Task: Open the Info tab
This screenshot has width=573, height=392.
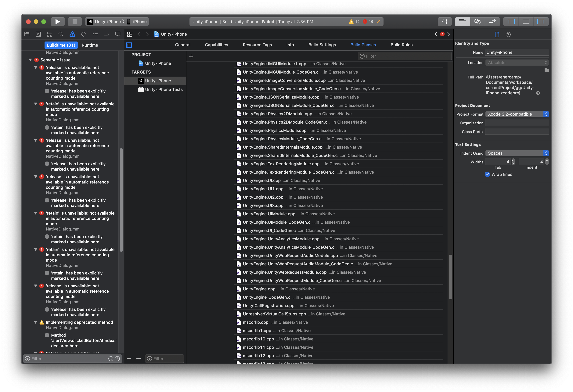Action: 290,45
